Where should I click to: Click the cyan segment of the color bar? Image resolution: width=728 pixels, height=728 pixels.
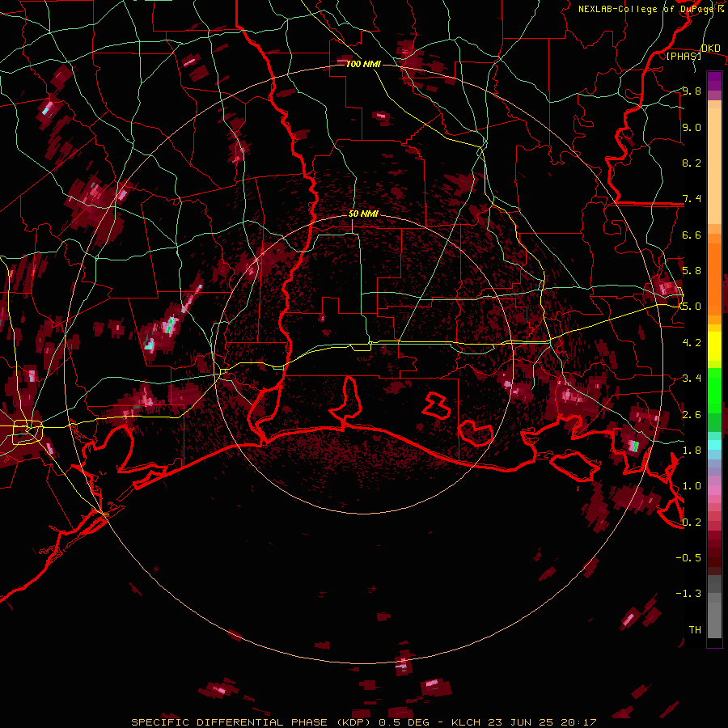(x=714, y=445)
